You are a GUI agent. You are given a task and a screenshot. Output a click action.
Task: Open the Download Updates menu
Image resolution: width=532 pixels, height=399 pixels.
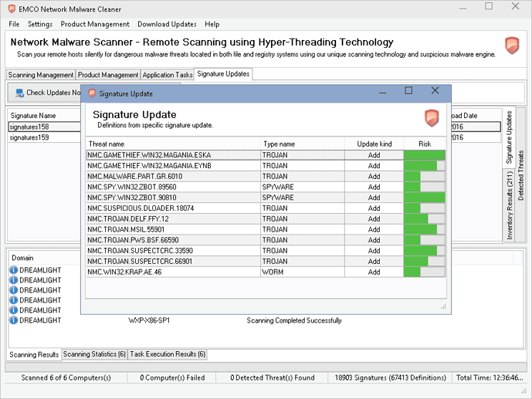167,24
